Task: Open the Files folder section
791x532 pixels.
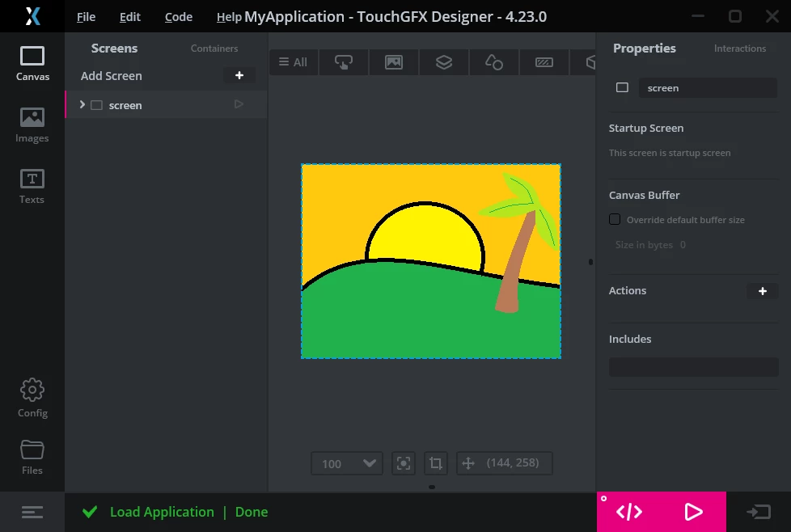Action: pyautogui.click(x=32, y=458)
